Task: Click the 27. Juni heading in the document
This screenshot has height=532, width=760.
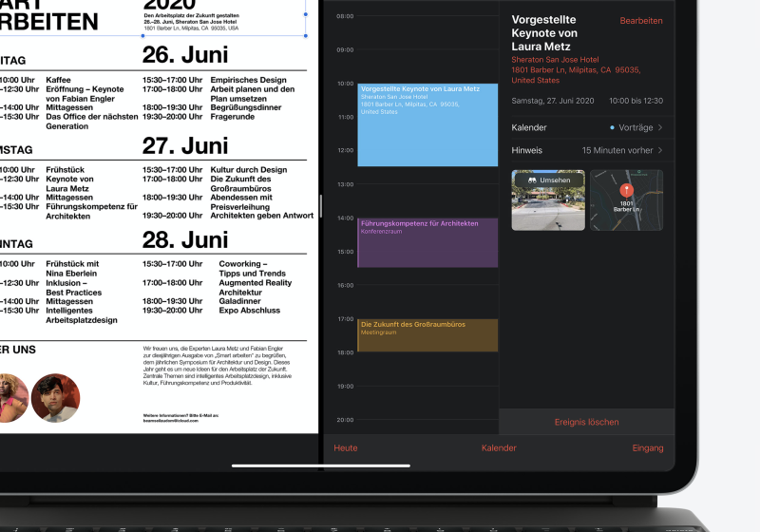Action: (185, 145)
